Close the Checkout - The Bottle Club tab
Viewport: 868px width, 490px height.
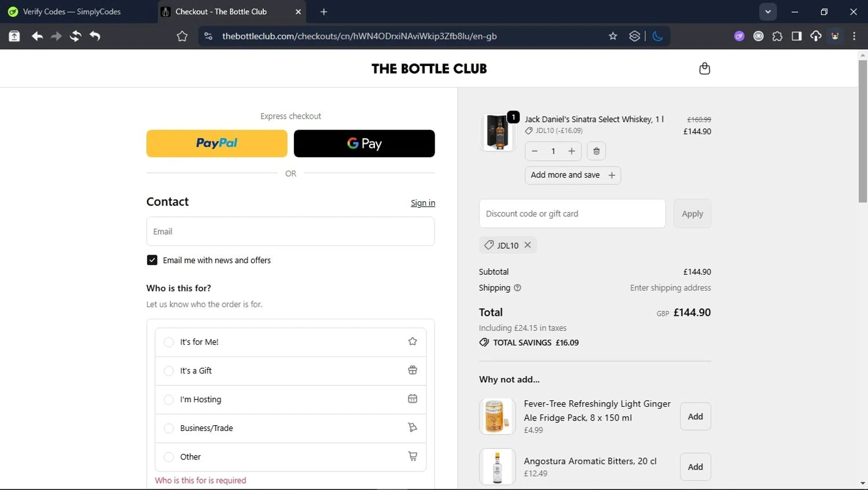pyautogui.click(x=298, y=12)
